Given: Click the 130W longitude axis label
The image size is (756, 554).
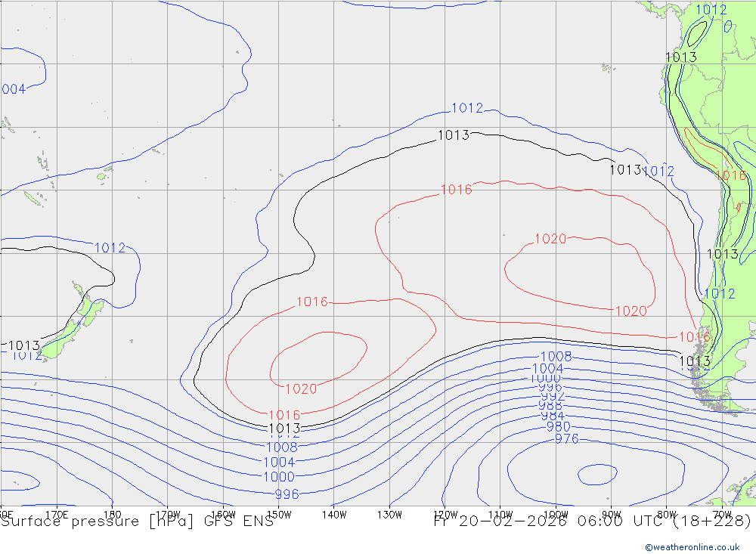Looking at the screenshot, I should pos(389,515).
